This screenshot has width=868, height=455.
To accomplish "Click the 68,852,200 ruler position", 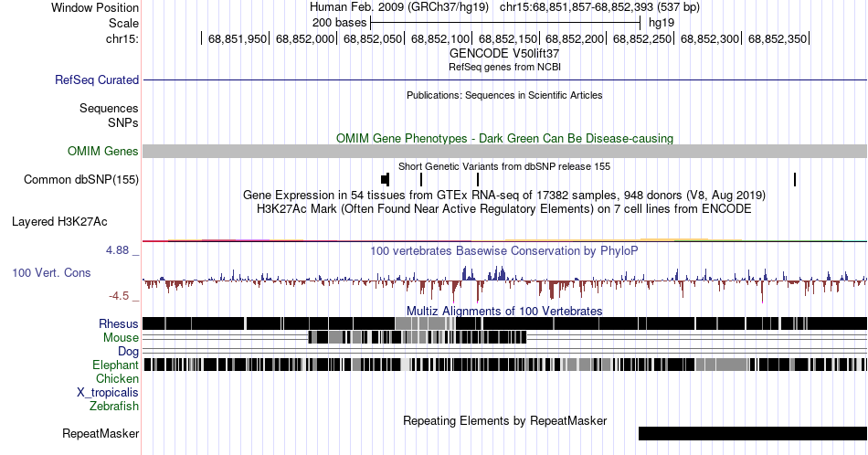I will click(575, 38).
